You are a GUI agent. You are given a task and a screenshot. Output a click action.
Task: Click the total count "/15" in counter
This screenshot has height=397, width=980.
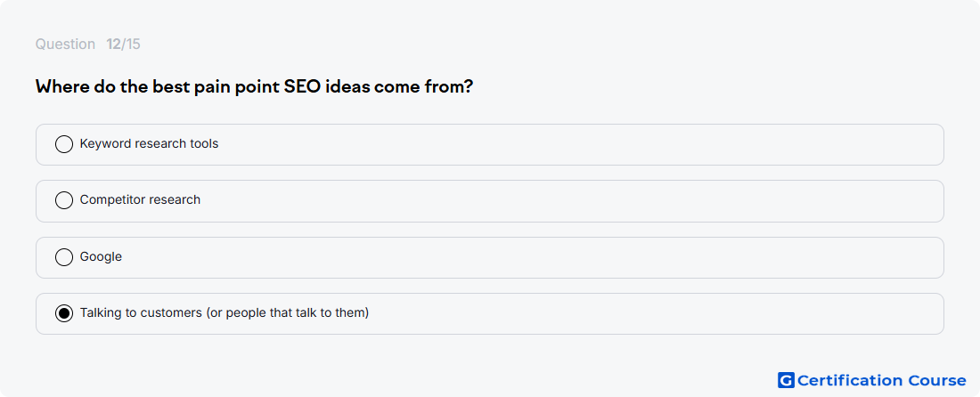131,45
